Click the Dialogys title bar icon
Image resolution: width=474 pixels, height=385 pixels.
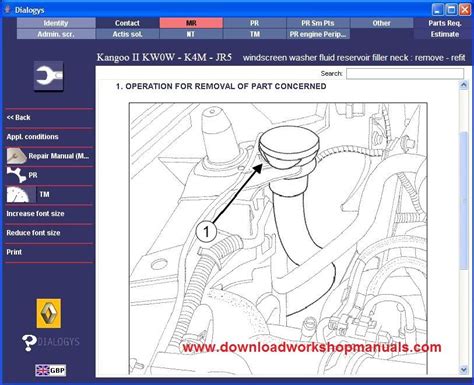tap(7, 9)
